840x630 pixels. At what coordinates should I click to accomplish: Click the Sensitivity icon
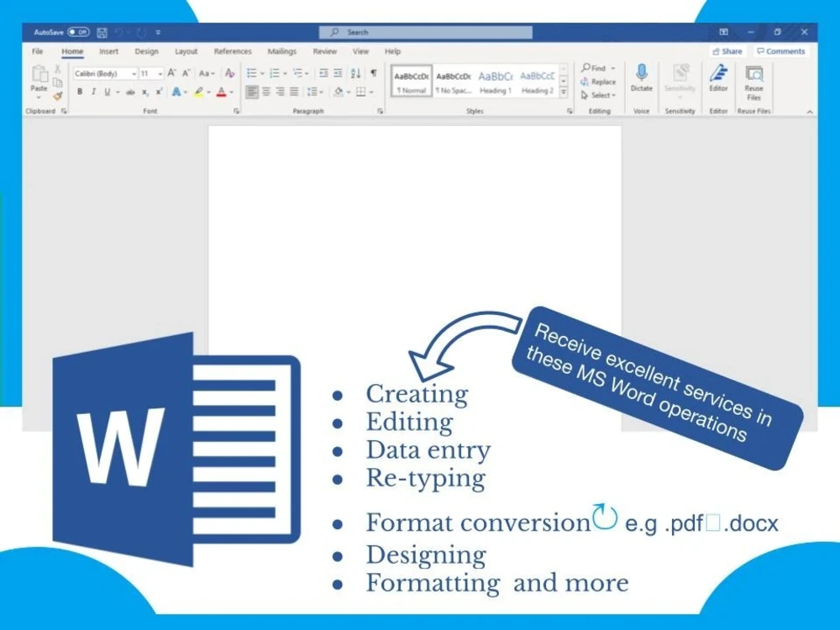[x=680, y=73]
